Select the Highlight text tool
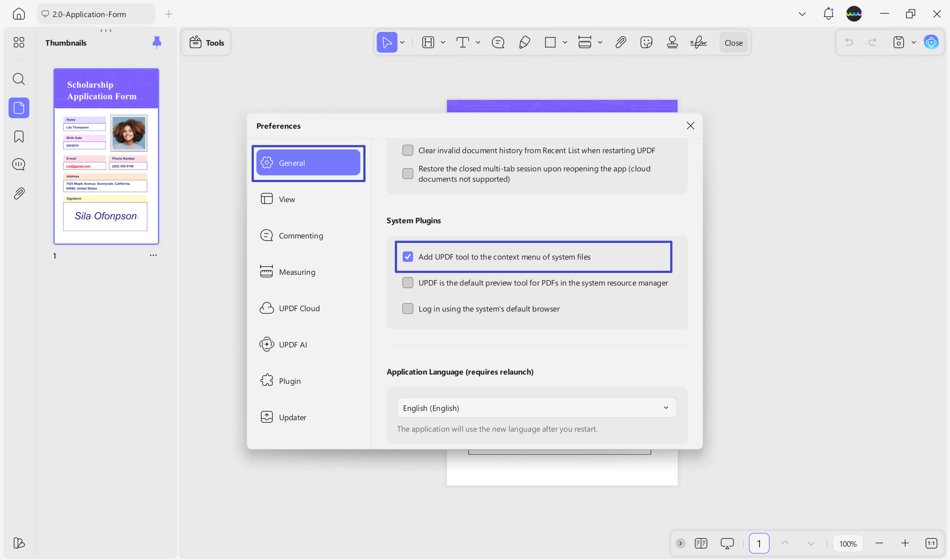The height and width of the screenshot is (560, 950). click(428, 42)
